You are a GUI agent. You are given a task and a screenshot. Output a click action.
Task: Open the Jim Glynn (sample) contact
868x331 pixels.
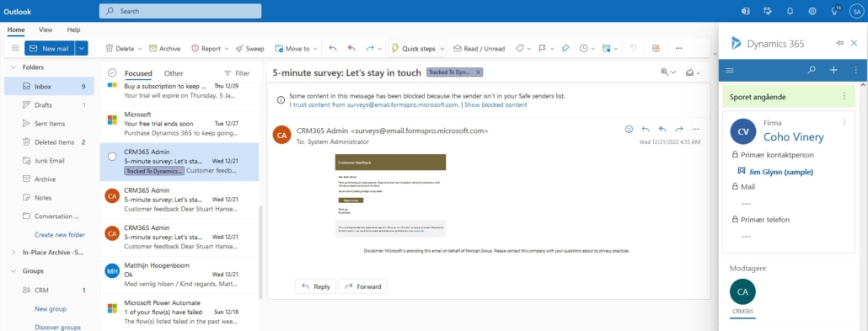coord(781,172)
